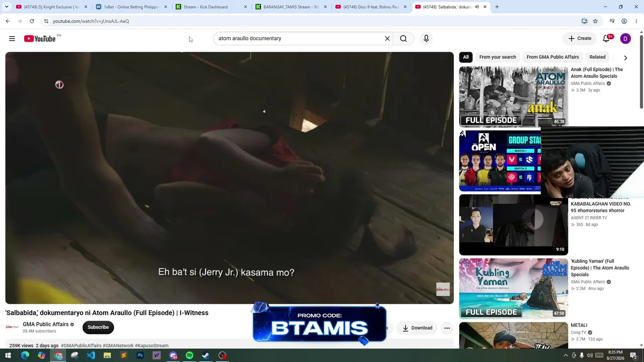Close the Stream - Kick Dashboard tab

[246, 7]
